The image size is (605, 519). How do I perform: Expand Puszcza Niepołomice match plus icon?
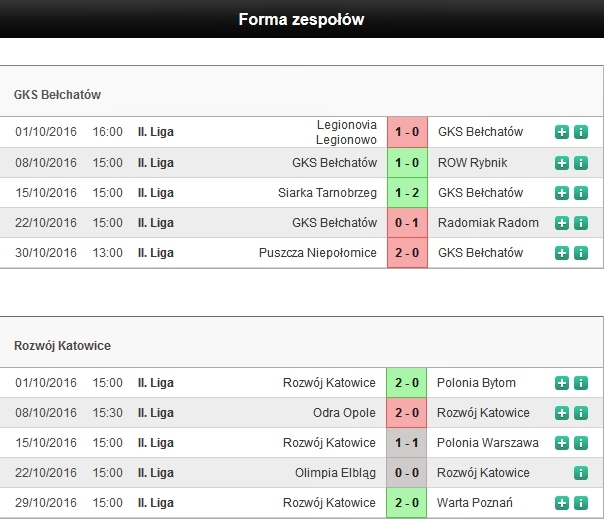pyautogui.click(x=562, y=253)
